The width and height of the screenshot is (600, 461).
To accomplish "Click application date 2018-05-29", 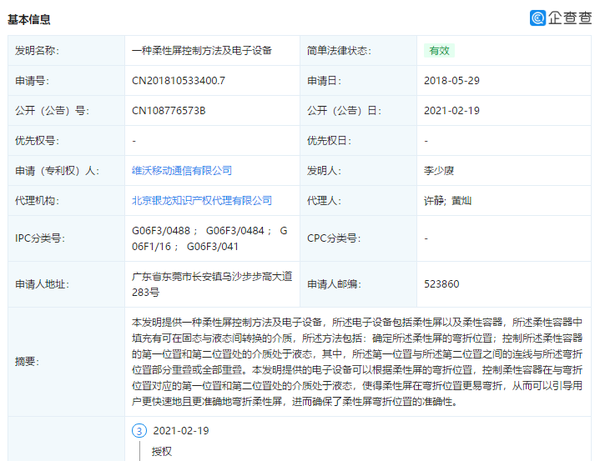I will click(x=452, y=81).
